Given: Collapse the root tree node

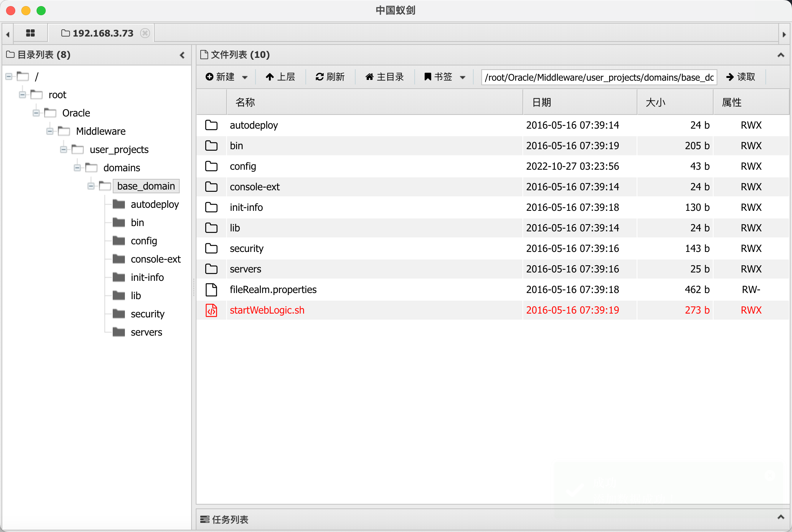Looking at the screenshot, I should click(x=22, y=95).
